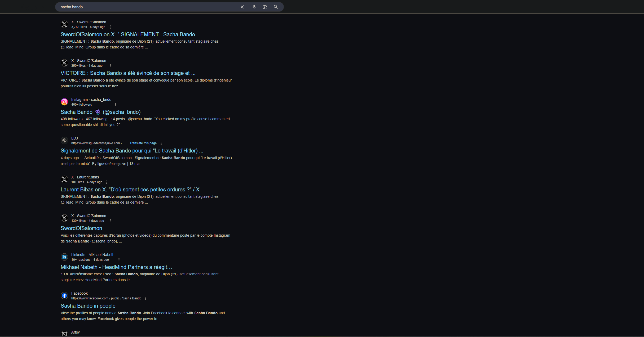Click the X logo of the VICTOIRE result

point(64,63)
